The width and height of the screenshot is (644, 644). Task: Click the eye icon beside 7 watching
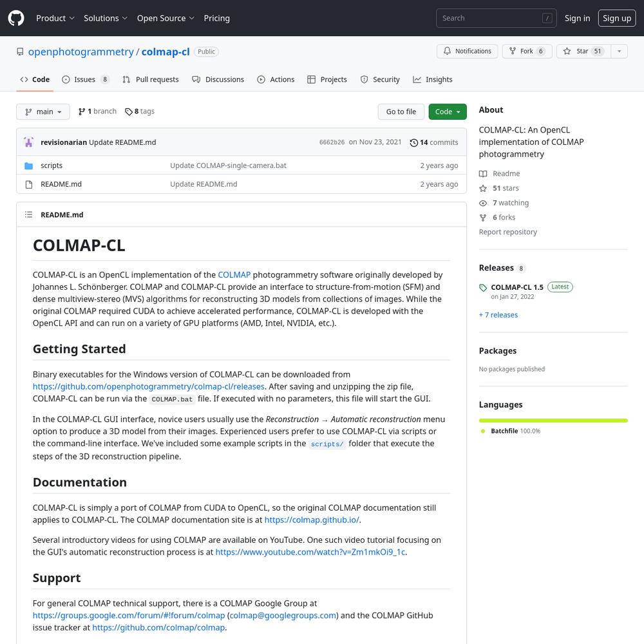(x=483, y=203)
